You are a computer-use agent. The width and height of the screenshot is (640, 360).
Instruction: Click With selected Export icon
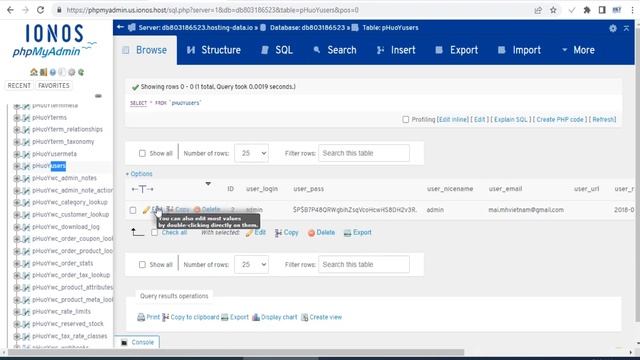pos(347,233)
